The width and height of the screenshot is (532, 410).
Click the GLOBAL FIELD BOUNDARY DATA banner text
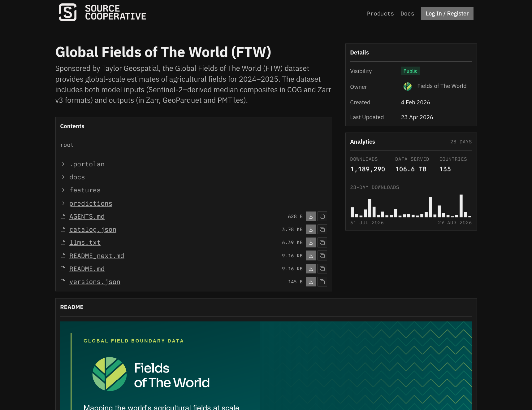(134, 341)
